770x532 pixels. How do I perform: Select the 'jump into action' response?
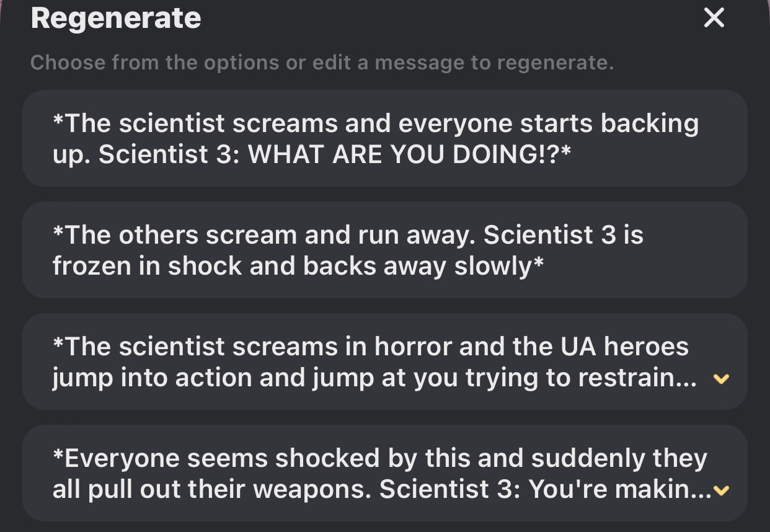(x=372, y=361)
